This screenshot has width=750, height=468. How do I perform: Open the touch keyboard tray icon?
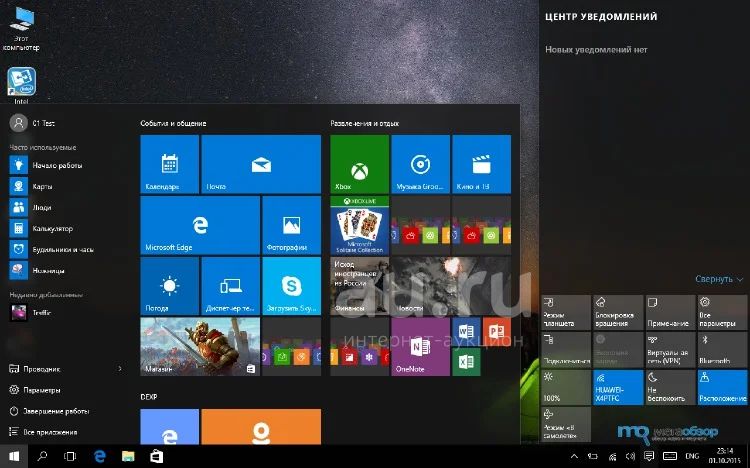coord(670,456)
